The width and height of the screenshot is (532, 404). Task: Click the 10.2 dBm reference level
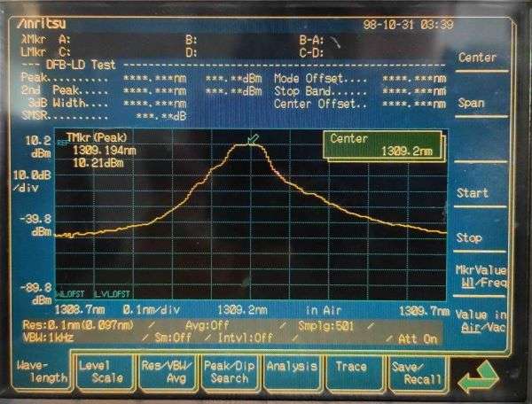38,147
